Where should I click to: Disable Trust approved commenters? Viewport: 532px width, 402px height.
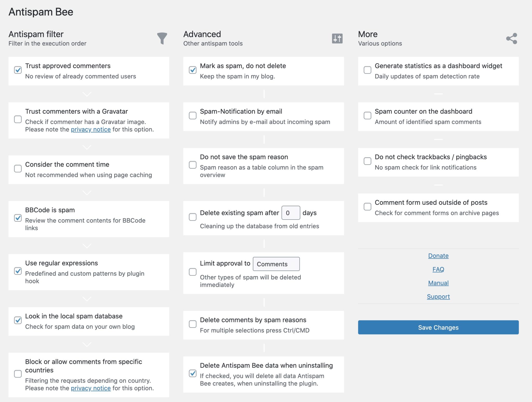coord(18,70)
